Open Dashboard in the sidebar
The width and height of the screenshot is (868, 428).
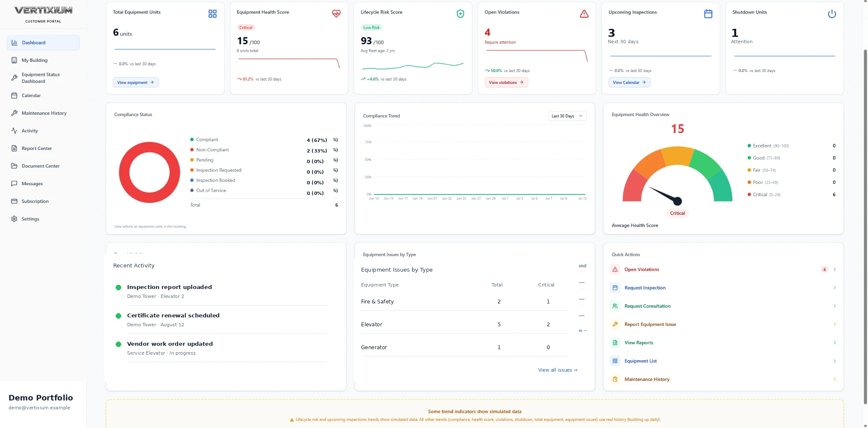[43, 42]
